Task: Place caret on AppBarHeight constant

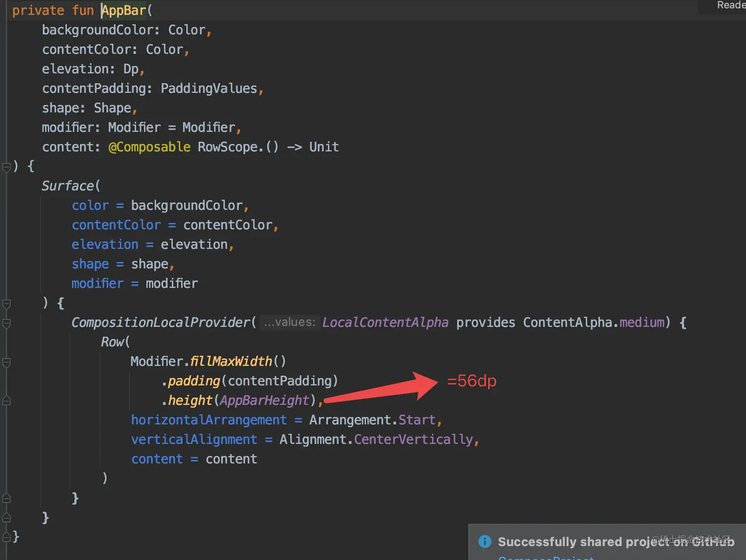Action: pos(264,400)
